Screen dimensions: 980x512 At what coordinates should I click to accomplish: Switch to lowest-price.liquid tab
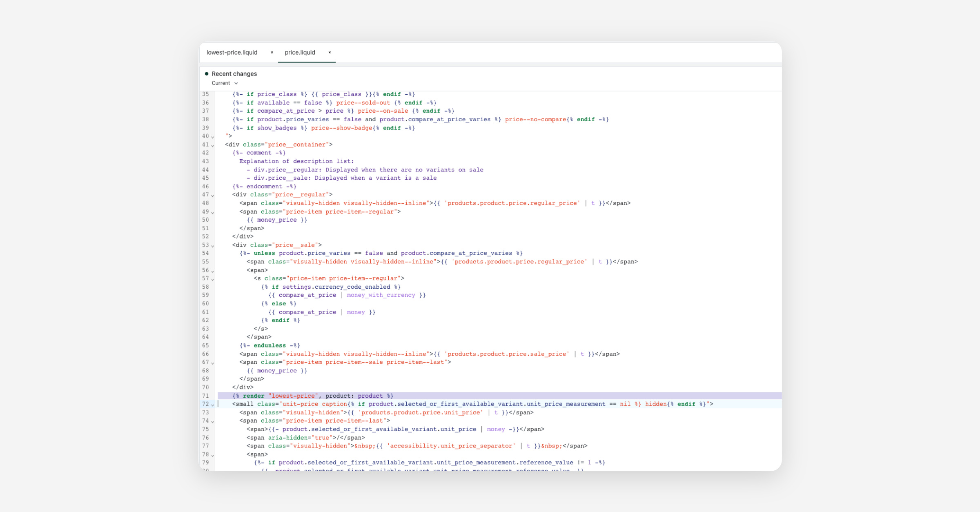coord(232,52)
